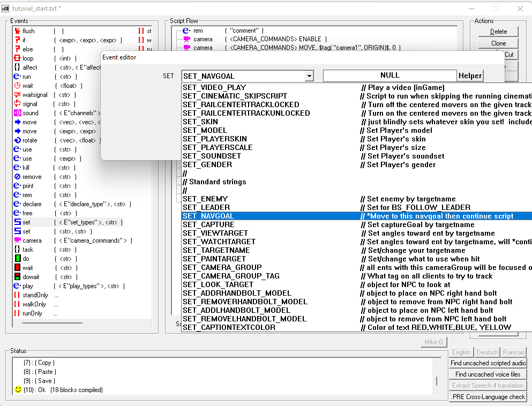Select the flush event icon

click(x=17, y=31)
